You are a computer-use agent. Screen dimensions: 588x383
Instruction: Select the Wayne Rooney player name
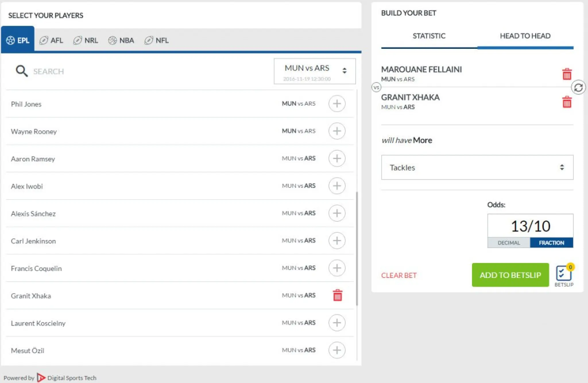tap(34, 131)
